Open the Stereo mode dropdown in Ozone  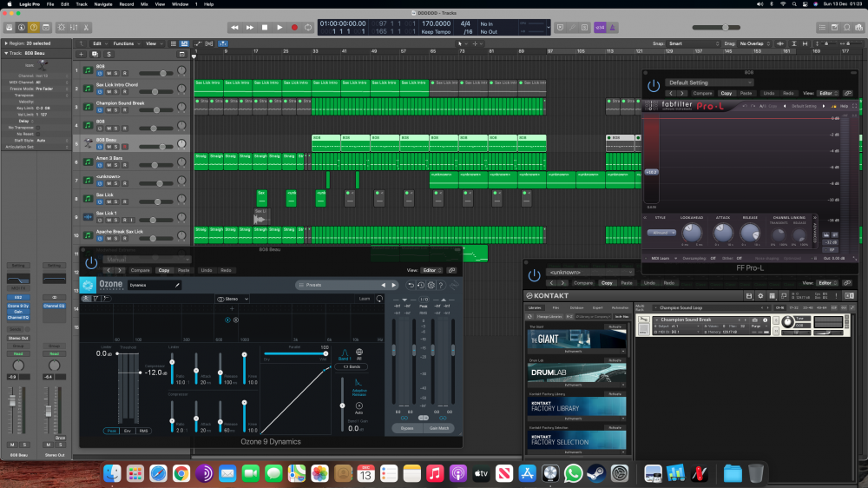point(233,299)
